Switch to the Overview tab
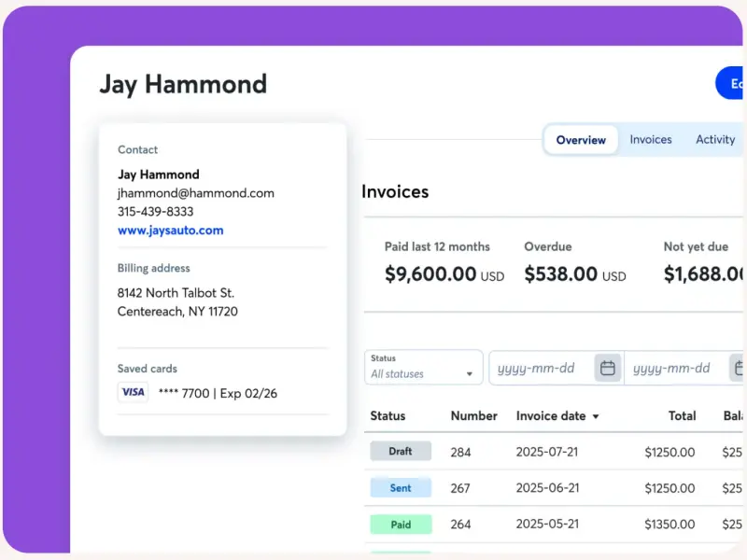 (x=581, y=140)
